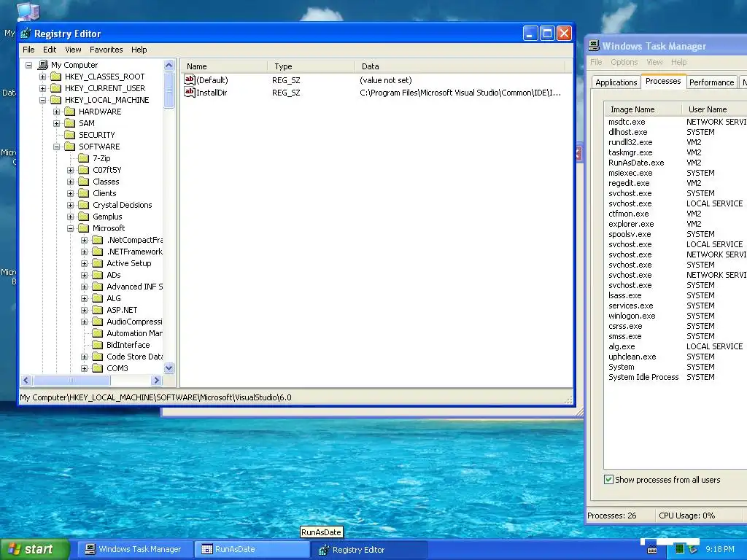Click the Crystal Decisions folder icon
The height and width of the screenshot is (560, 747).
tap(84, 205)
